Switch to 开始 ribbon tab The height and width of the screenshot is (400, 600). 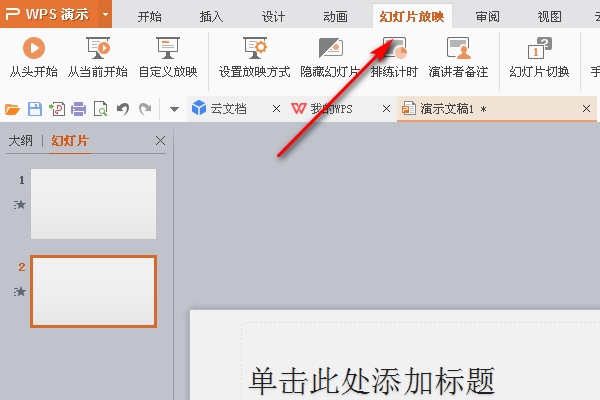click(x=150, y=16)
